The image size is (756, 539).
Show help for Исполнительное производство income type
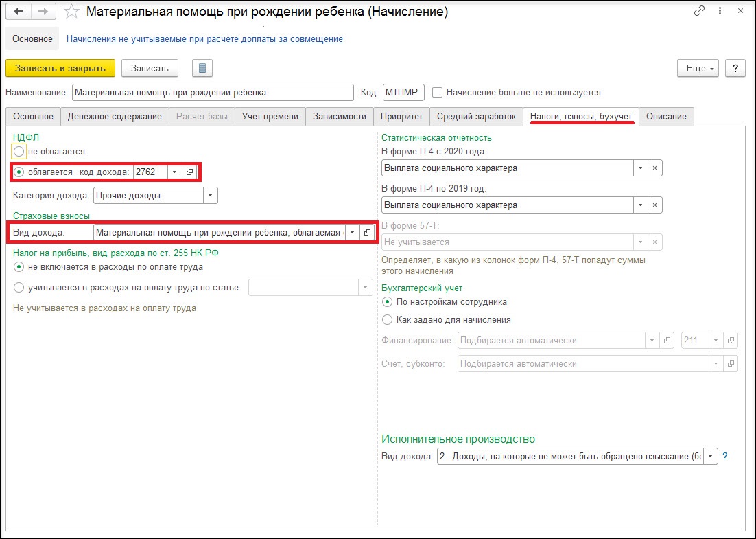click(x=725, y=456)
